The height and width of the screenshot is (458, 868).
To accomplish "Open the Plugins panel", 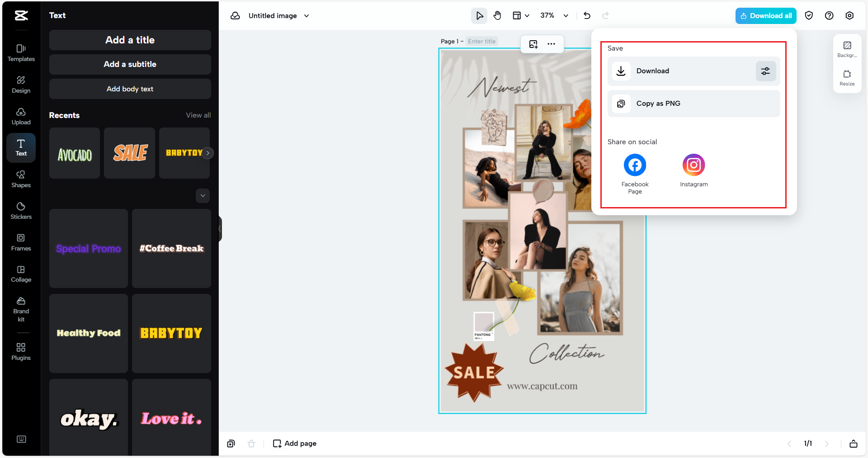I will tap(21, 352).
